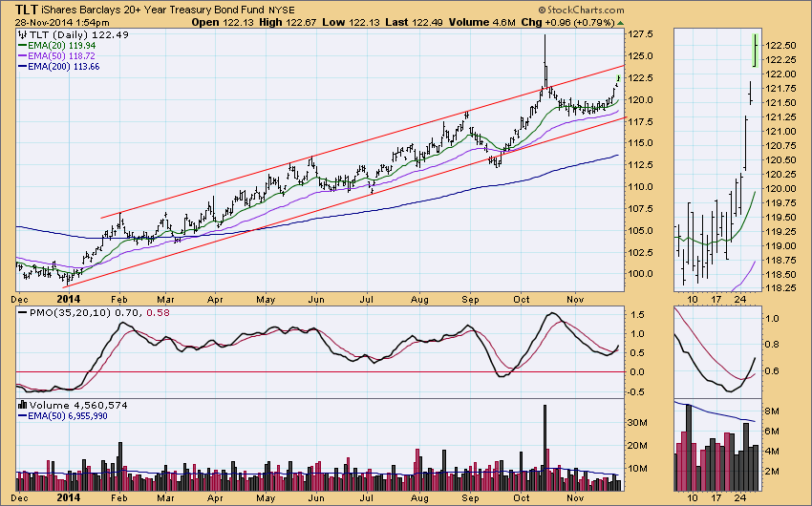Click the date stamp 28-Nov-2014 1:54pm
The width and height of the screenshot is (812, 506).
(62, 23)
